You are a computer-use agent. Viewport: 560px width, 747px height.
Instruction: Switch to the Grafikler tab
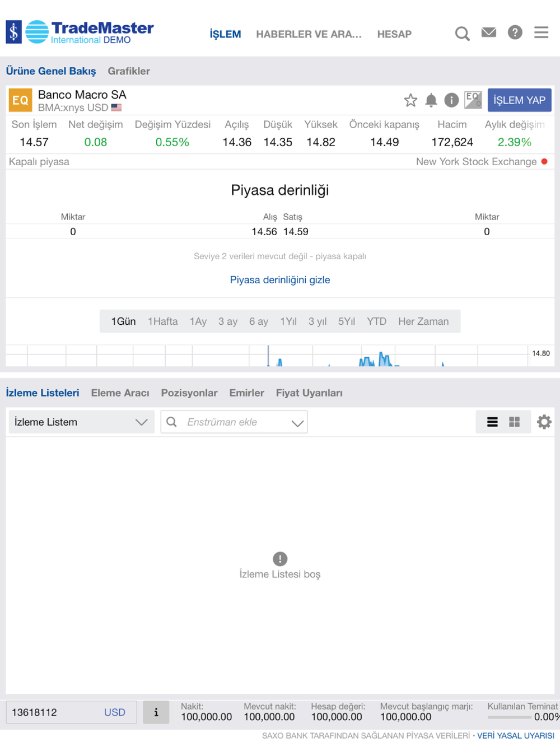129,71
